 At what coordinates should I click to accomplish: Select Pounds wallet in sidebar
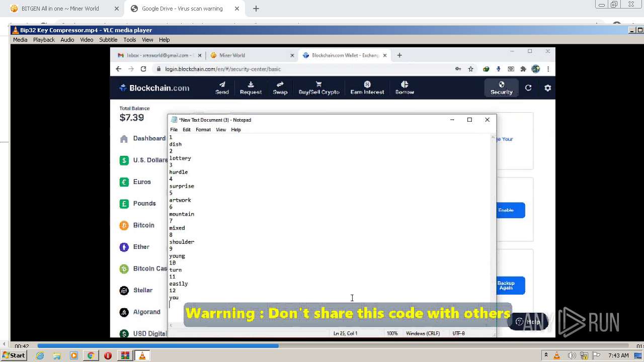tap(138, 204)
